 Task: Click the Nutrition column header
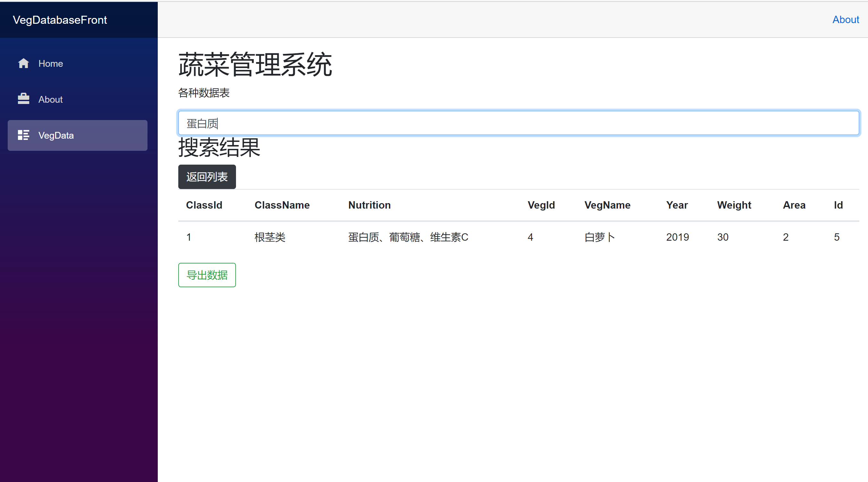click(369, 205)
